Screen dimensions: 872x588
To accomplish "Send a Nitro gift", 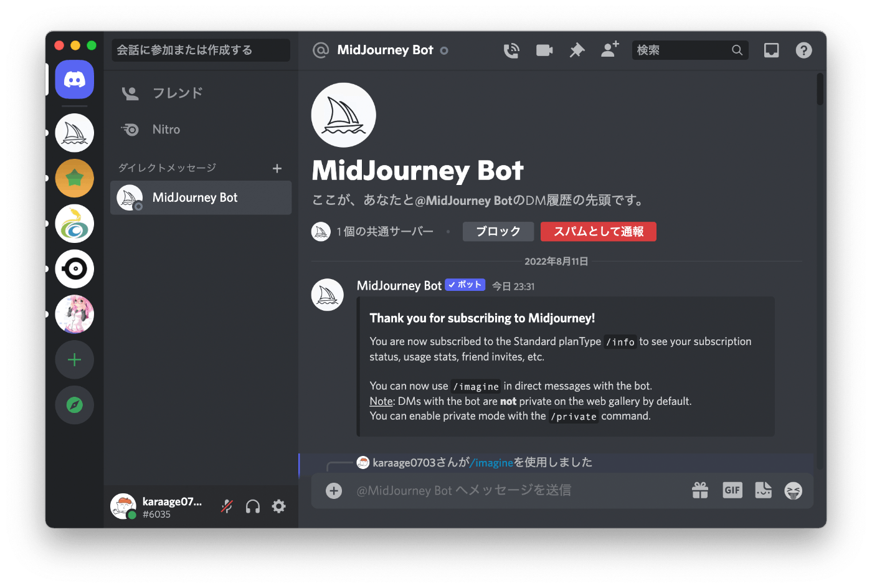I will point(700,491).
